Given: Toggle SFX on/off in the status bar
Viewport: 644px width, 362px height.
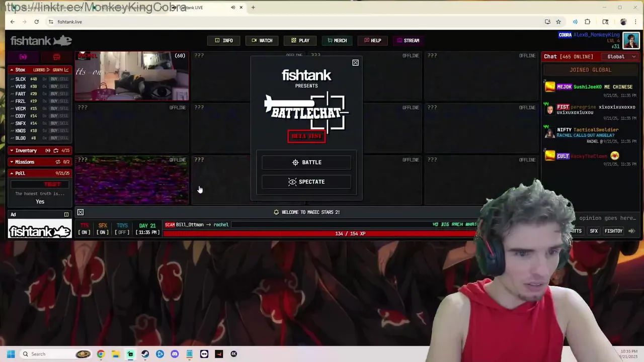Looking at the screenshot, I should (x=103, y=229).
